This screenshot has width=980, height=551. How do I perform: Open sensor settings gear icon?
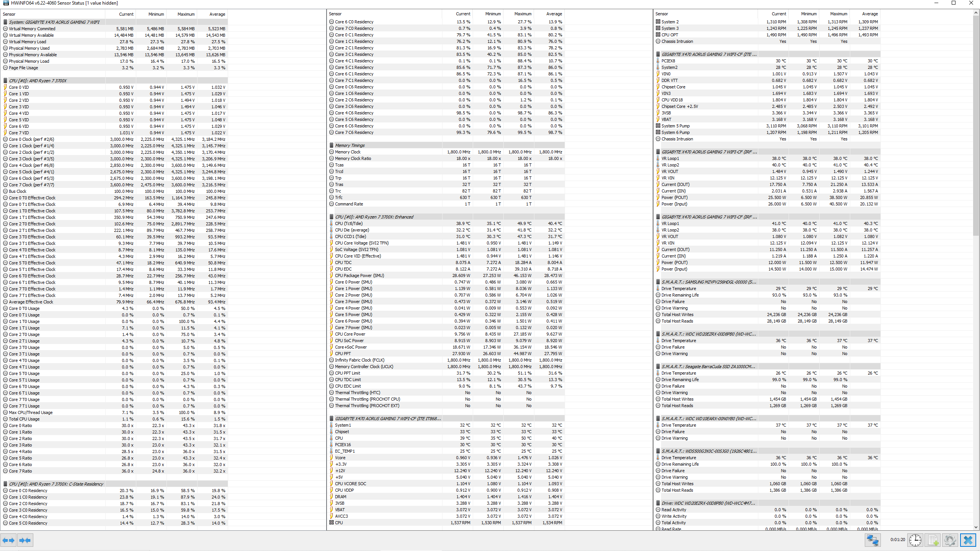coord(950,540)
